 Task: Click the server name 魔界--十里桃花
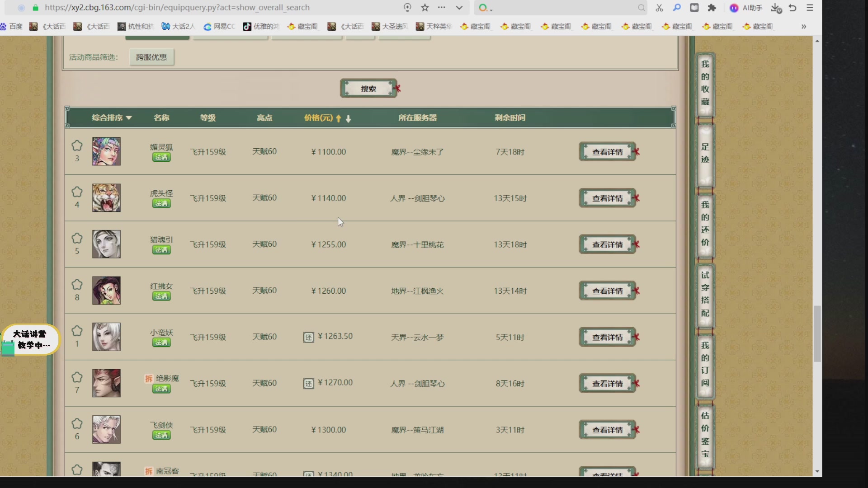pyautogui.click(x=417, y=245)
